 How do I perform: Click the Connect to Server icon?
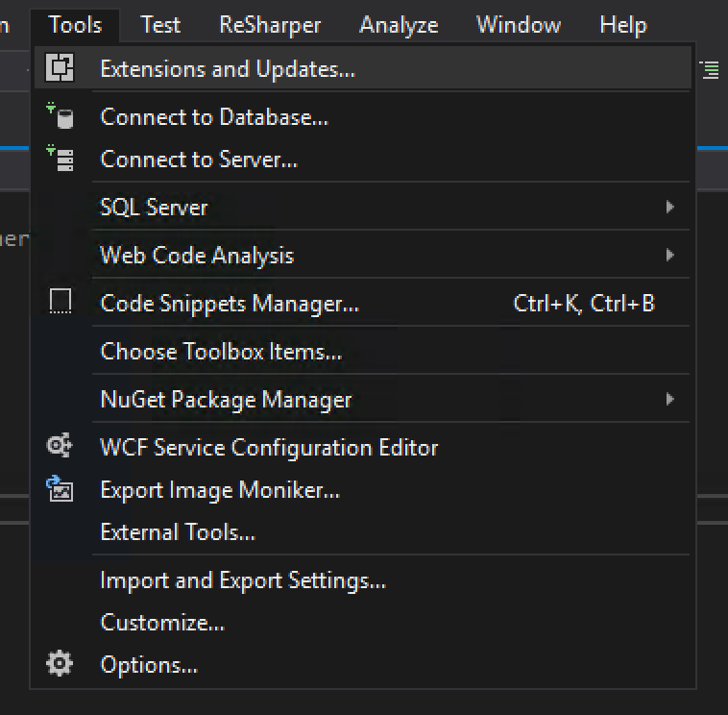tap(61, 158)
